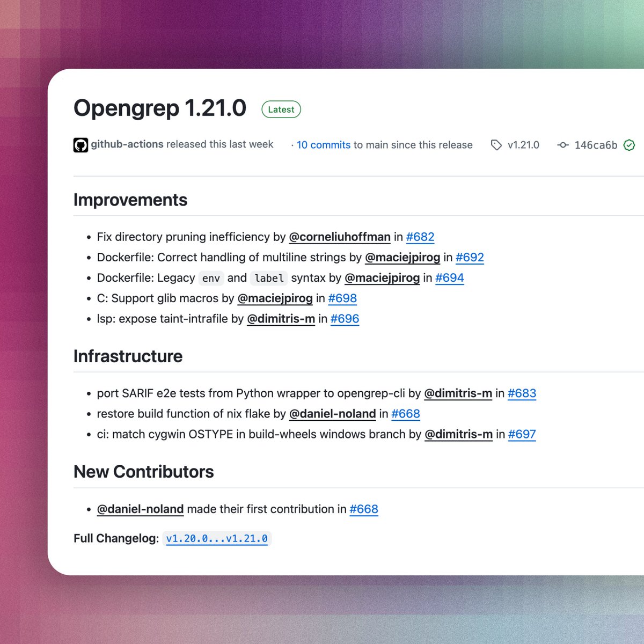Open commit hash 146ca6b

coord(596,145)
